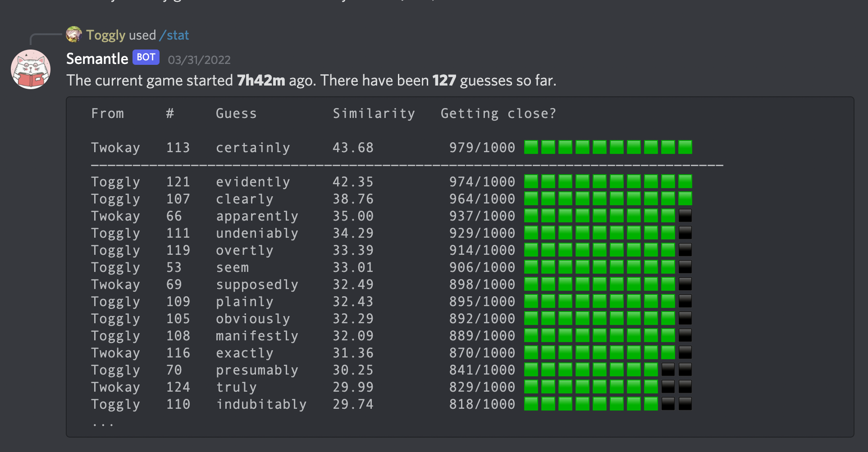Open the Semantle username profile
Screen dimensions: 868x452
(x=97, y=59)
